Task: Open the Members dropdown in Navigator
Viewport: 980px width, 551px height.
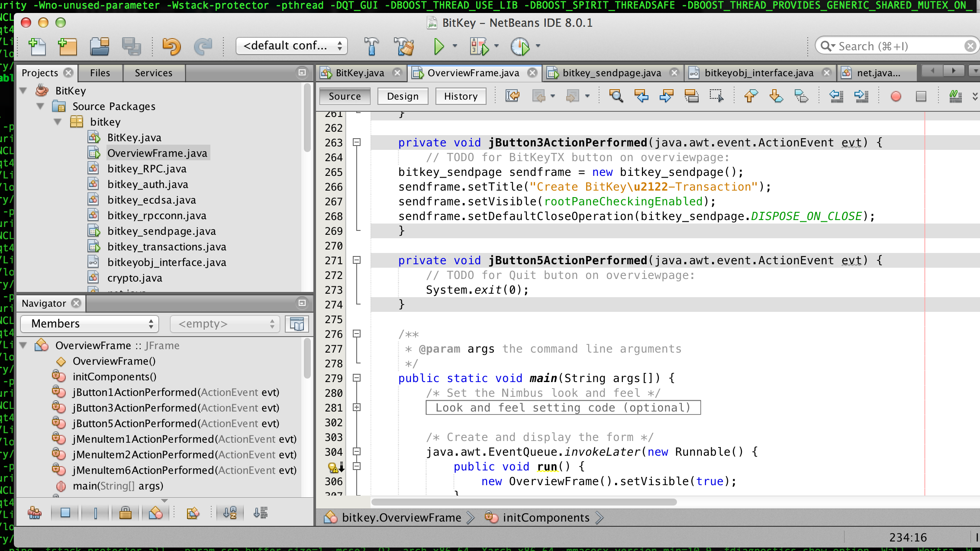Action: (x=90, y=324)
